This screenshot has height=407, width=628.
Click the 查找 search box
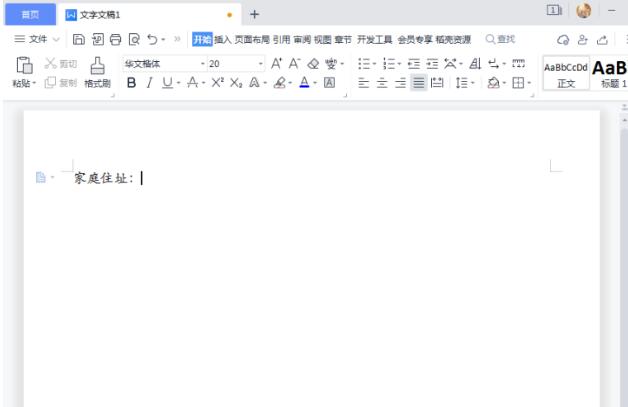(501, 39)
